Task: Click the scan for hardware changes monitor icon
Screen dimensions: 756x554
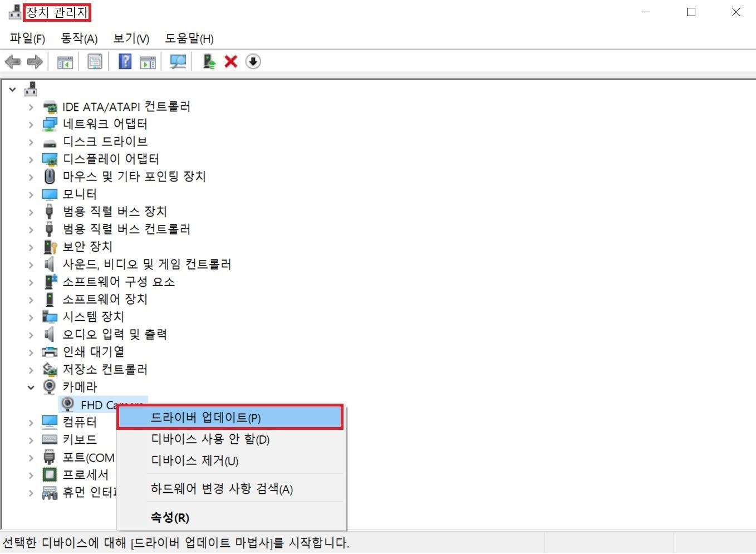Action: click(x=178, y=61)
